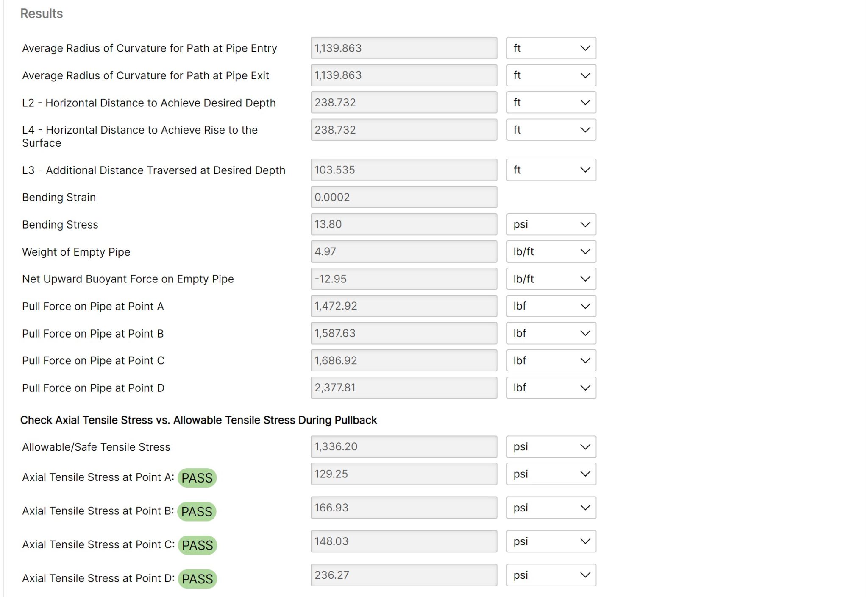868x597 pixels.
Task: Click Pull Force Point D field 2,377.81
Action: click(403, 388)
